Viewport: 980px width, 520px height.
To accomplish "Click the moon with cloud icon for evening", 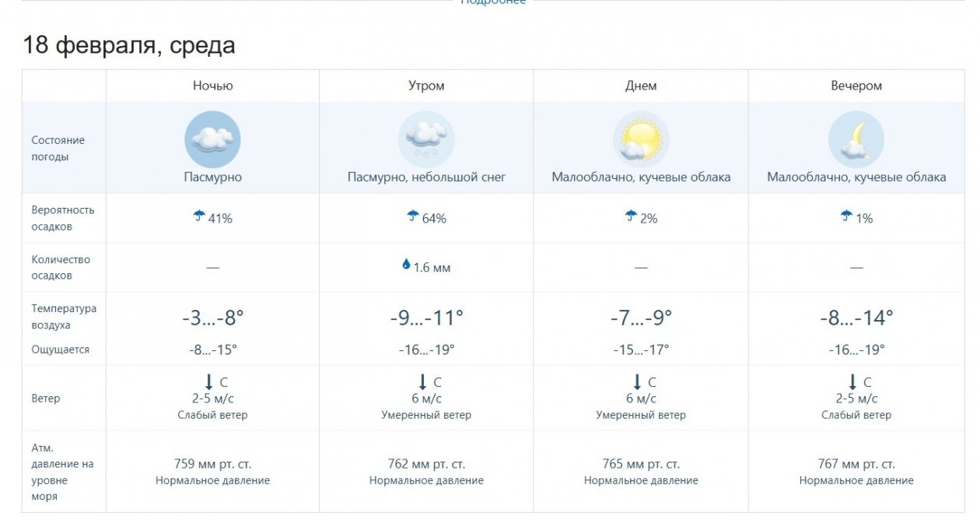I will click(x=856, y=140).
